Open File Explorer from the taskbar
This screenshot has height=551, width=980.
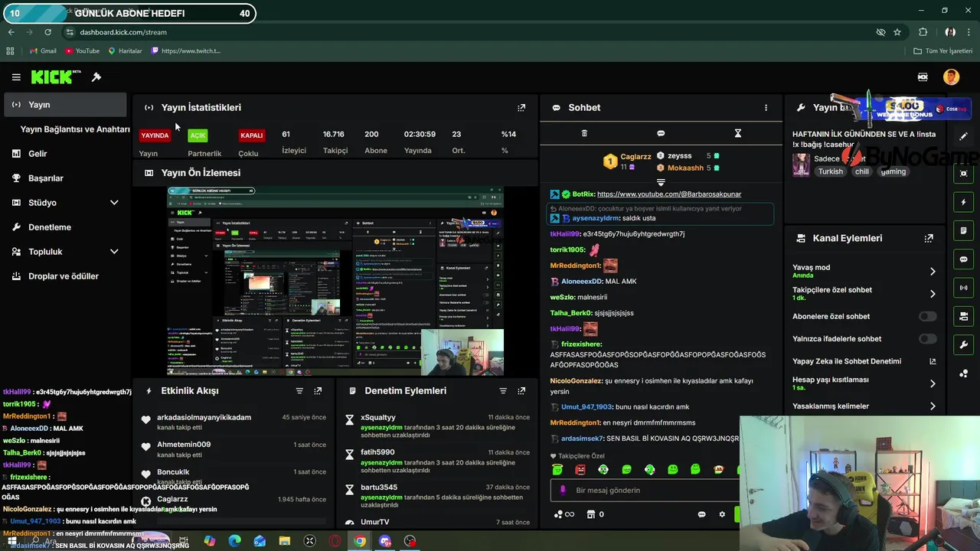point(285,541)
